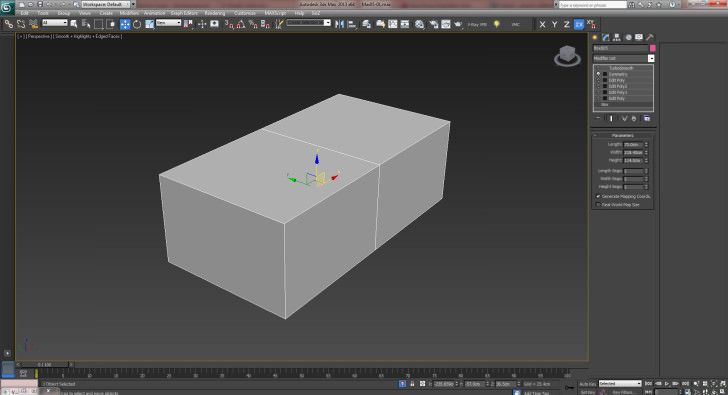Click the Bind to Space Warp tool
The width and height of the screenshot is (728, 395).
tap(33, 24)
